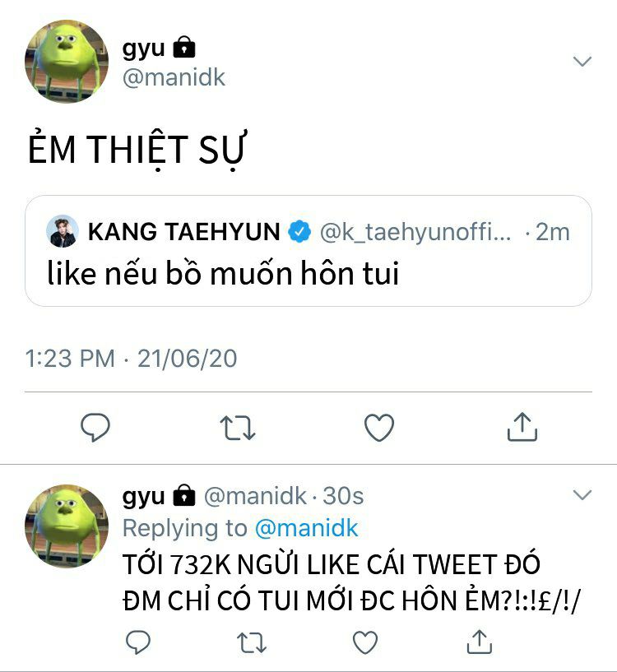Click the verified badge next to KANG TAEHYUN

pos(299,231)
